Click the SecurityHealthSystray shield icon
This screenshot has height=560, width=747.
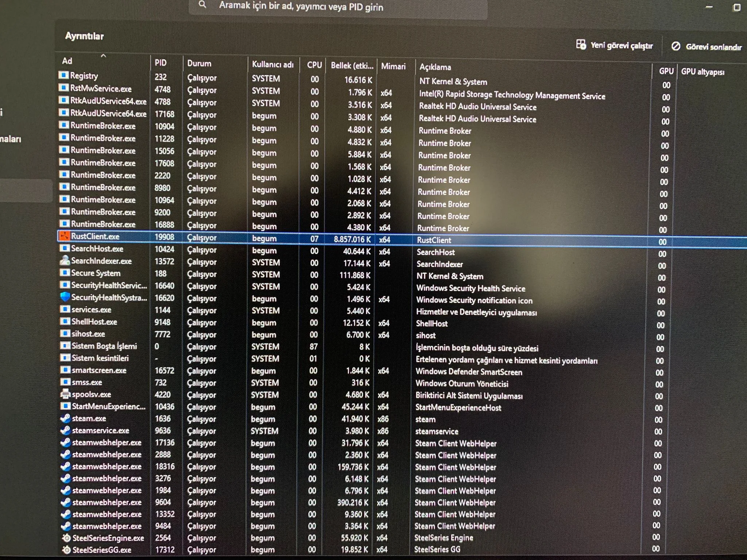(65, 297)
